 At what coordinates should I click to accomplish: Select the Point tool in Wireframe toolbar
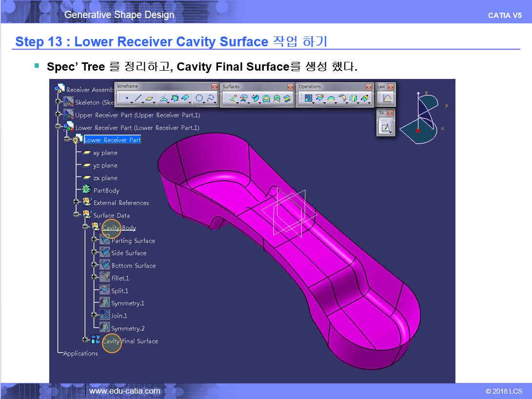tap(127, 99)
